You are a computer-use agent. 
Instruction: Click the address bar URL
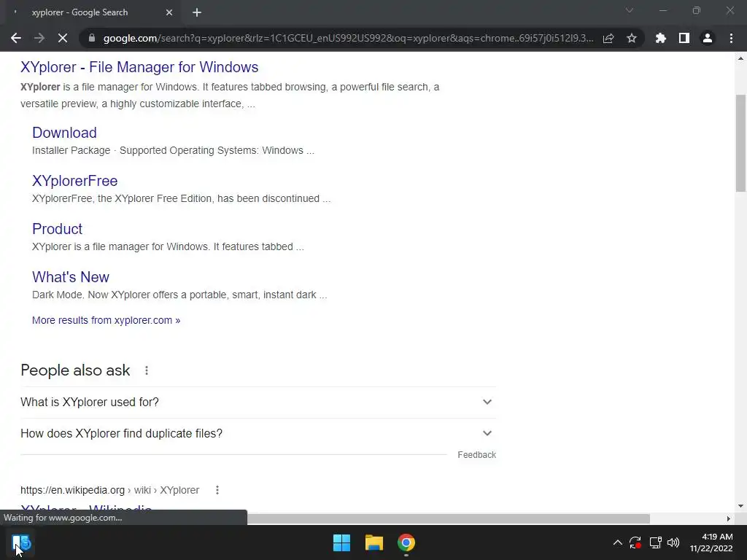coord(348,38)
